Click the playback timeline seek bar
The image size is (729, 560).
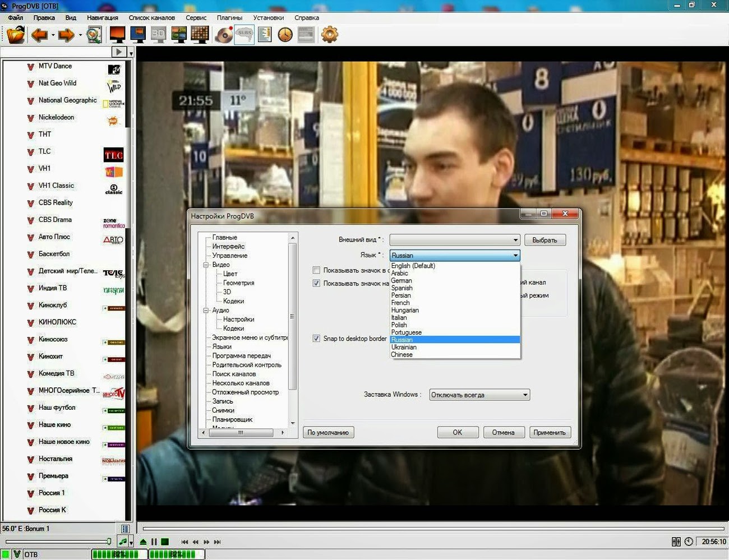pos(433,528)
